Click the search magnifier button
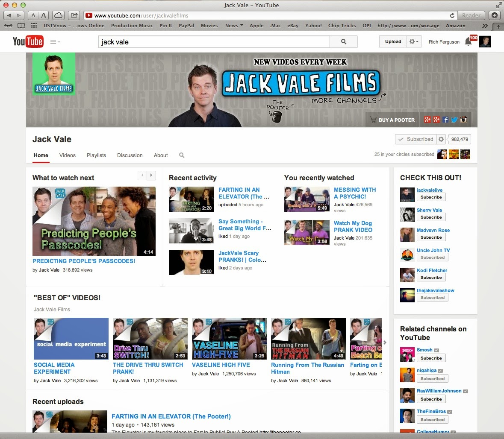 point(344,42)
